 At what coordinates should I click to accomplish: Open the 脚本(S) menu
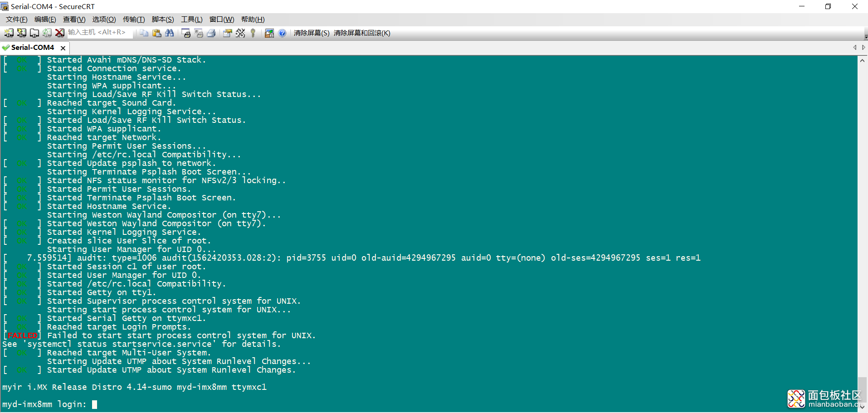tap(163, 19)
